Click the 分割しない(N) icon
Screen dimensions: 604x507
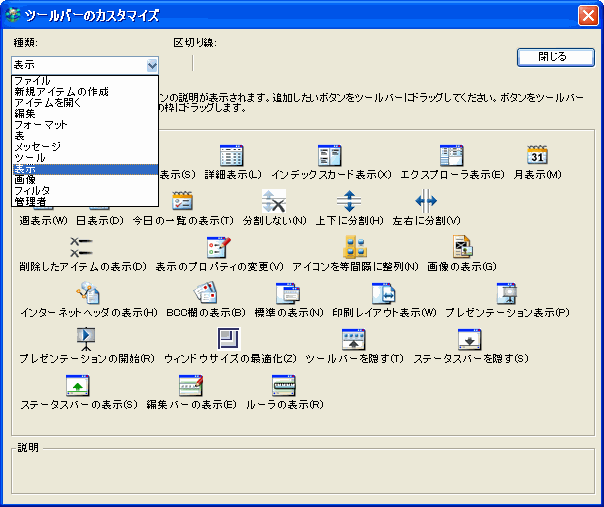click(274, 201)
